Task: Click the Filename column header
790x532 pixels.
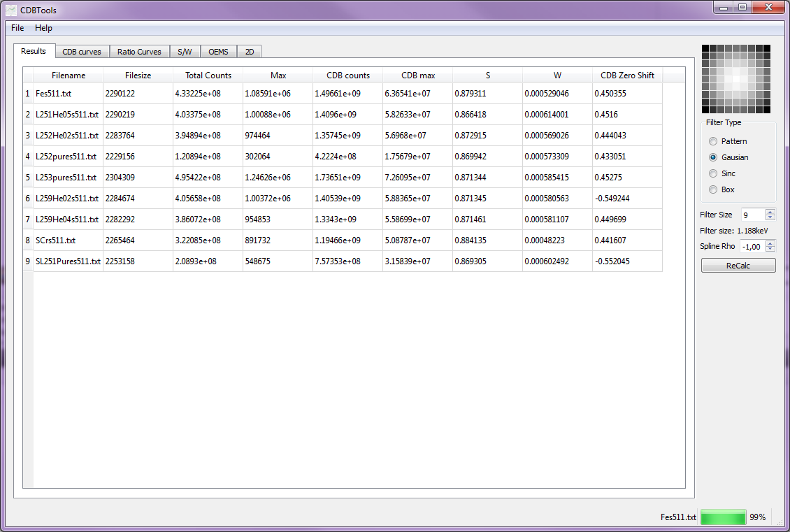Action: click(68, 75)
